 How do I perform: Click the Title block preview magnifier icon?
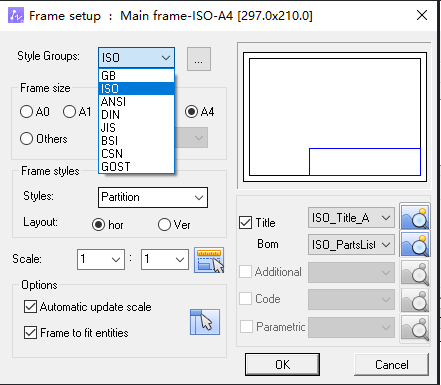[x=415, y=217]
